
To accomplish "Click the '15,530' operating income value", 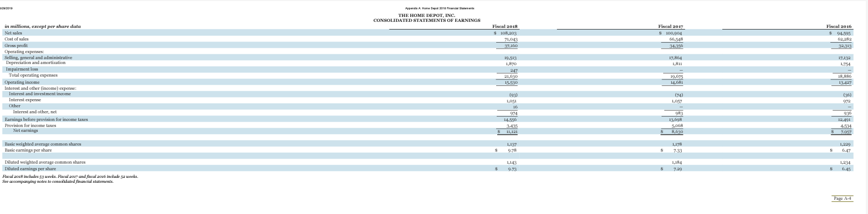I will [510, 82].
